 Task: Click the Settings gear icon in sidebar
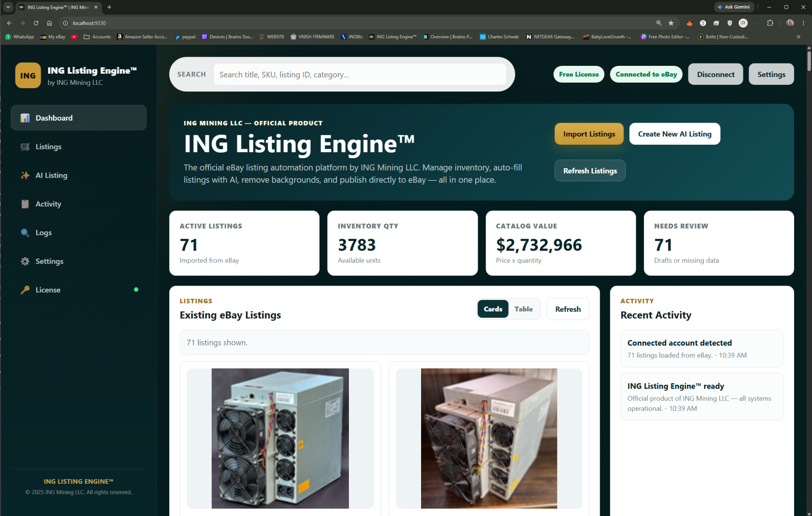[x=25, y=261]
